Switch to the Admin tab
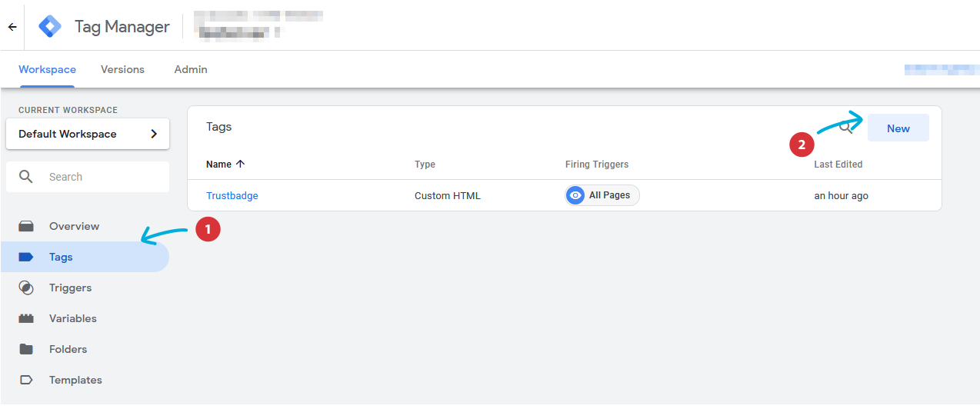This screenshot has height=409, width=980. pyautogui.click(x=191, y=69)
